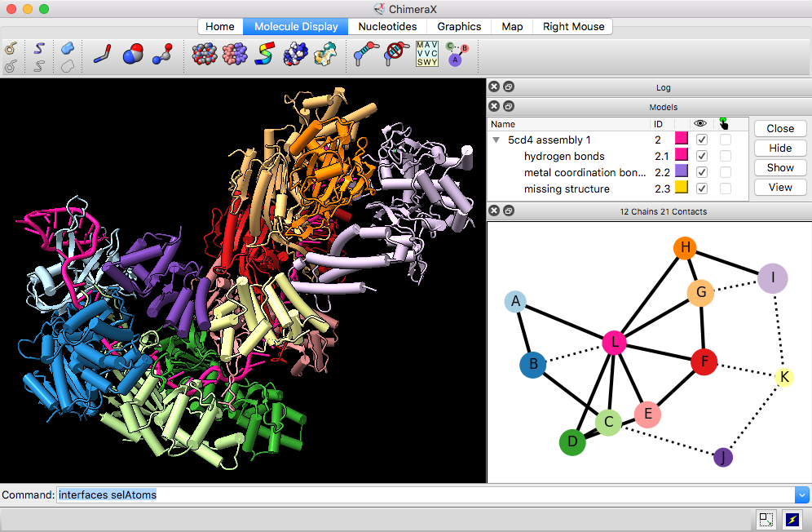Viewport: 812px width, 532px height.
Task: Apply the rainbow ribbon coloring icon
Action: click(264, 55)
